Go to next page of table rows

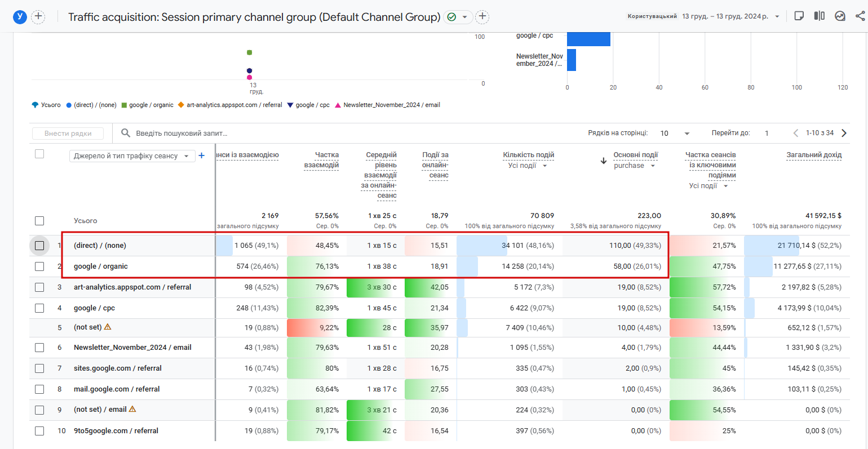coord(844,133)
